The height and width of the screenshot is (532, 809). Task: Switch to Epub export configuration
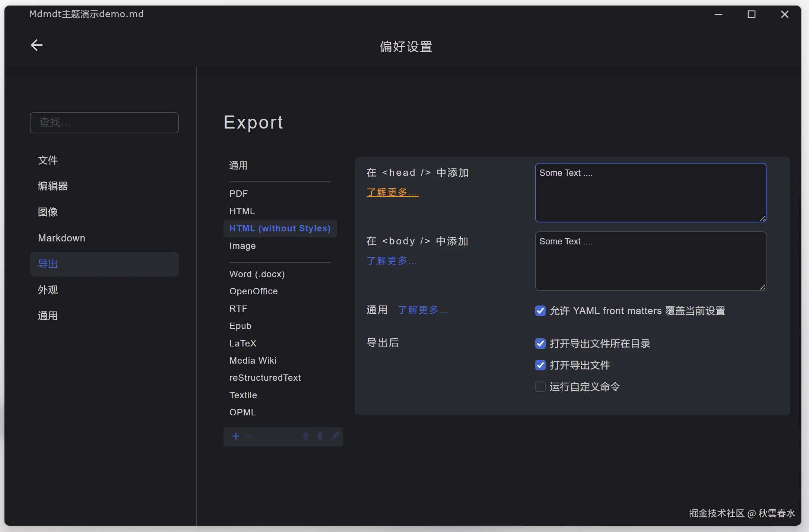coord(240,326)
